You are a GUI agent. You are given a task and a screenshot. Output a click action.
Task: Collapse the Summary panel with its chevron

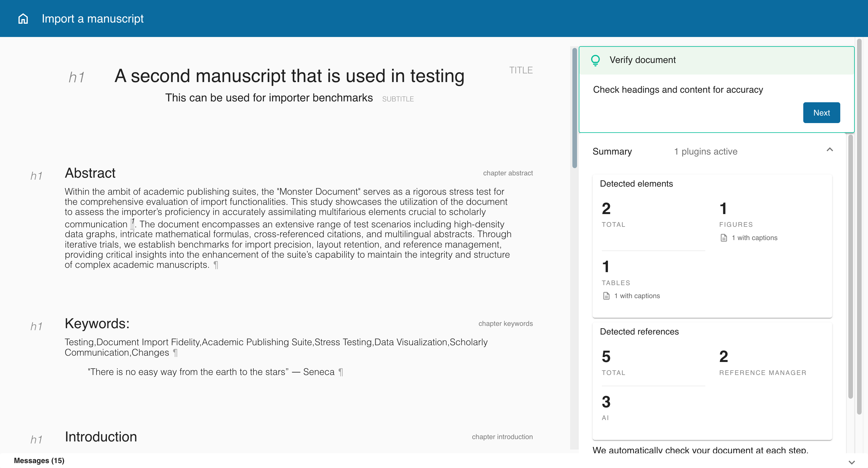[830, 150]
